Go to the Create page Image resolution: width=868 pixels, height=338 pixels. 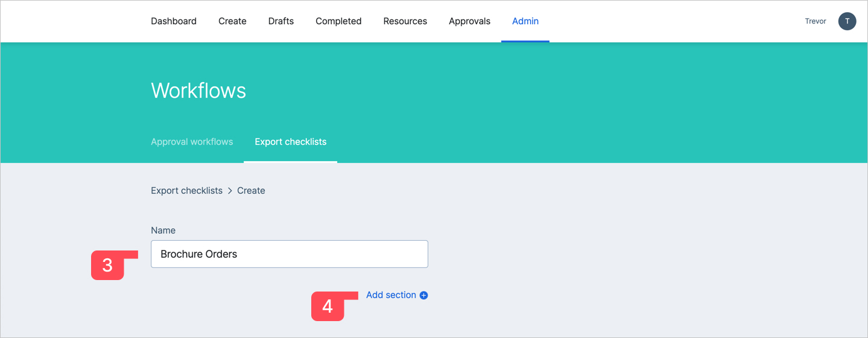click(232, 21)
